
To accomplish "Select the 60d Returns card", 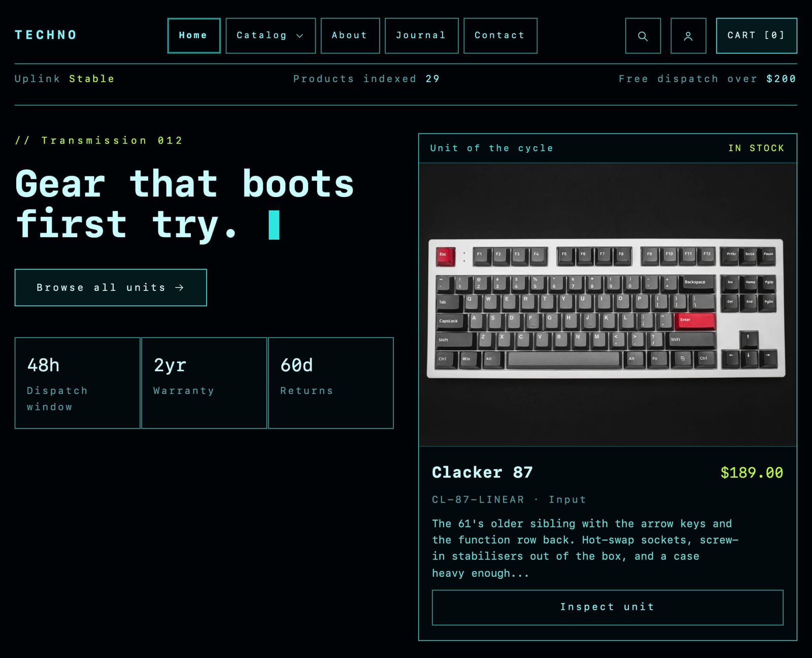I will pyautogui.click(x=330, y=383).
